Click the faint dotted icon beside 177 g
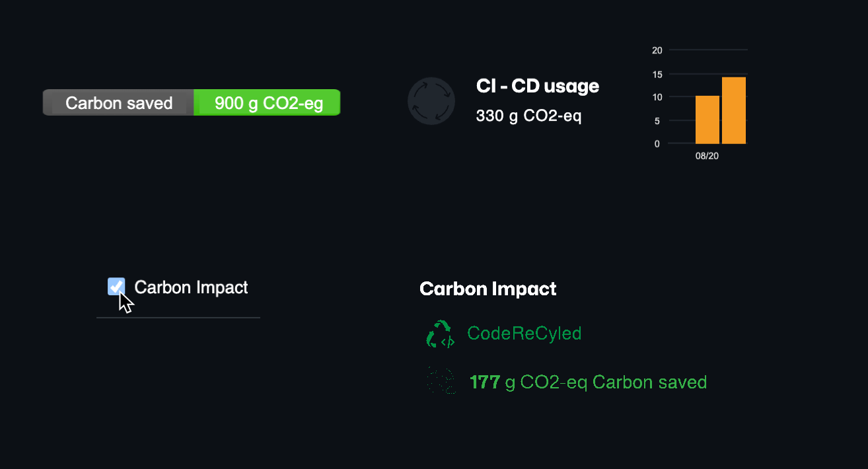The width and height of the screenshot is (868, 469). pos(441,381)
